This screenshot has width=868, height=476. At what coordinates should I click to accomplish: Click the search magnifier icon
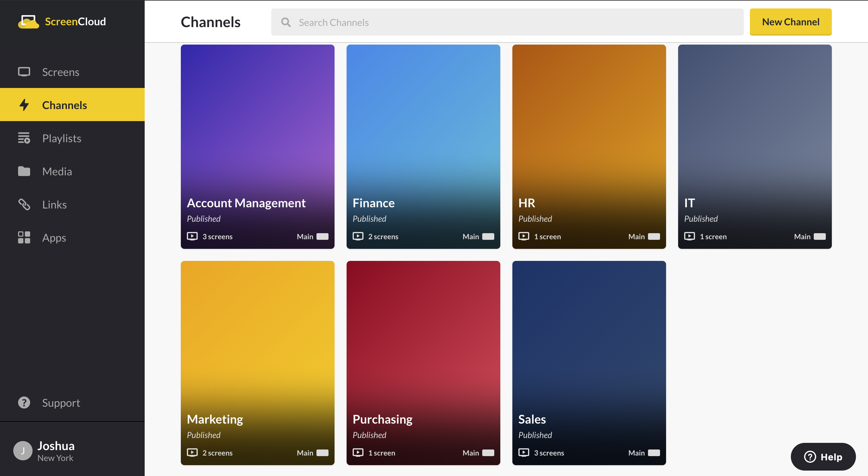285,22
